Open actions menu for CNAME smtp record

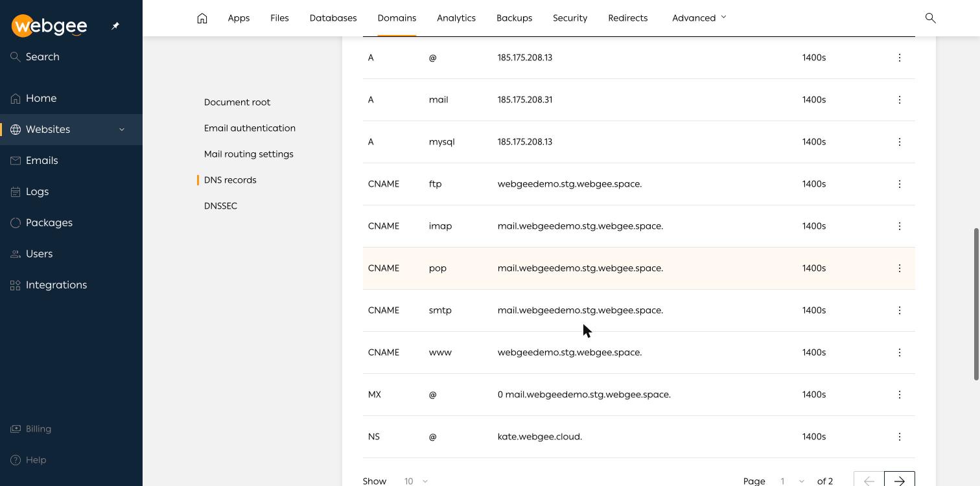pyautogui.click(x=899, y=310)
